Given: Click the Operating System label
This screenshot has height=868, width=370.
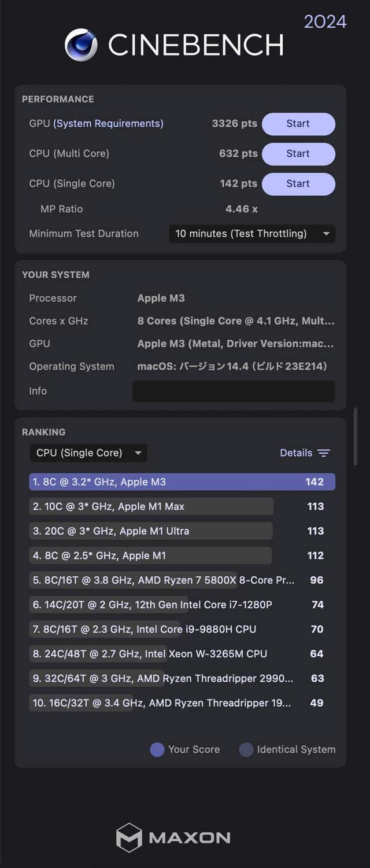Looking at the screenshot, I should (72, 366).
